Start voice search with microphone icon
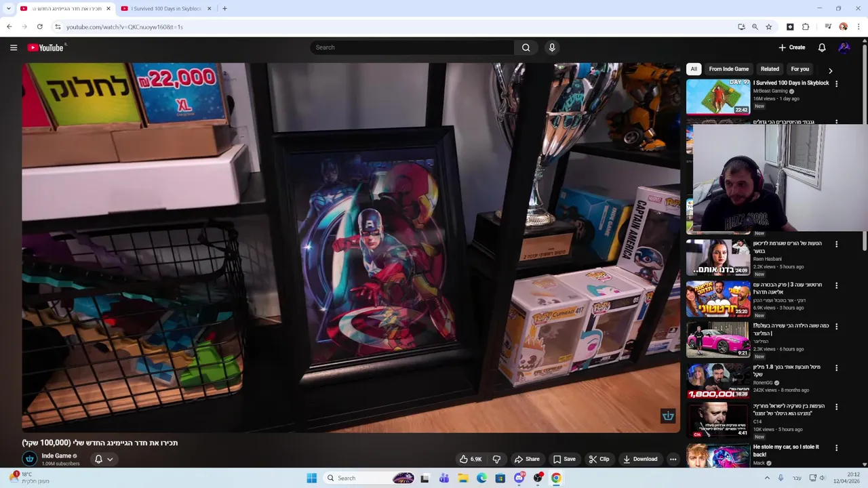Image resolution: width=868 pixels, height=488 pixels. 552,47
